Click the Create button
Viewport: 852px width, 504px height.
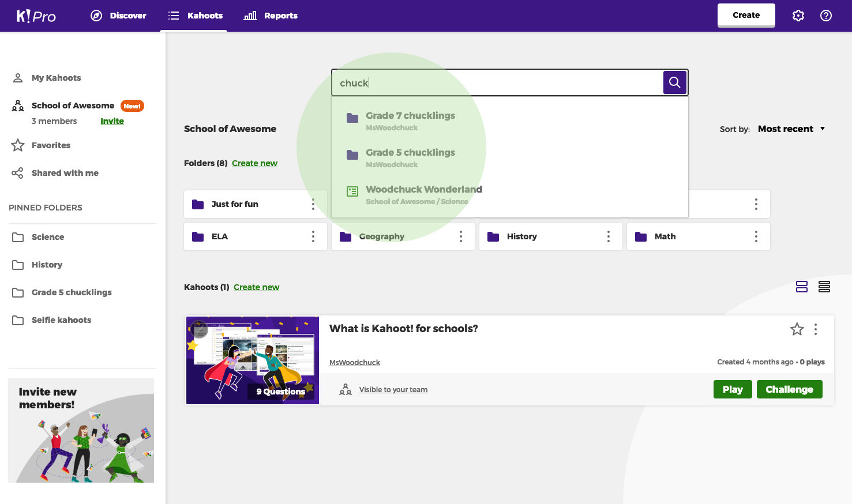click(x=746, y=15)
